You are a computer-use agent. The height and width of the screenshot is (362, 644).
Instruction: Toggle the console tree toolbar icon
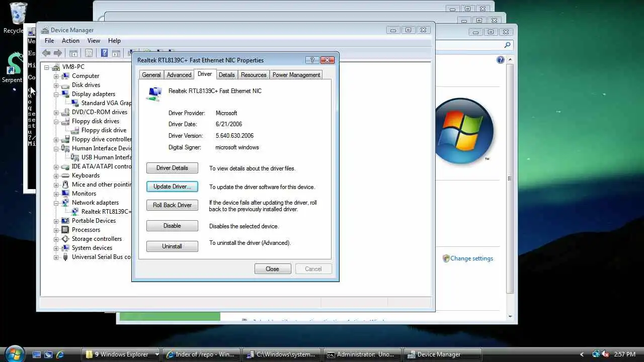pyautogui.click(x=73, y=53)
